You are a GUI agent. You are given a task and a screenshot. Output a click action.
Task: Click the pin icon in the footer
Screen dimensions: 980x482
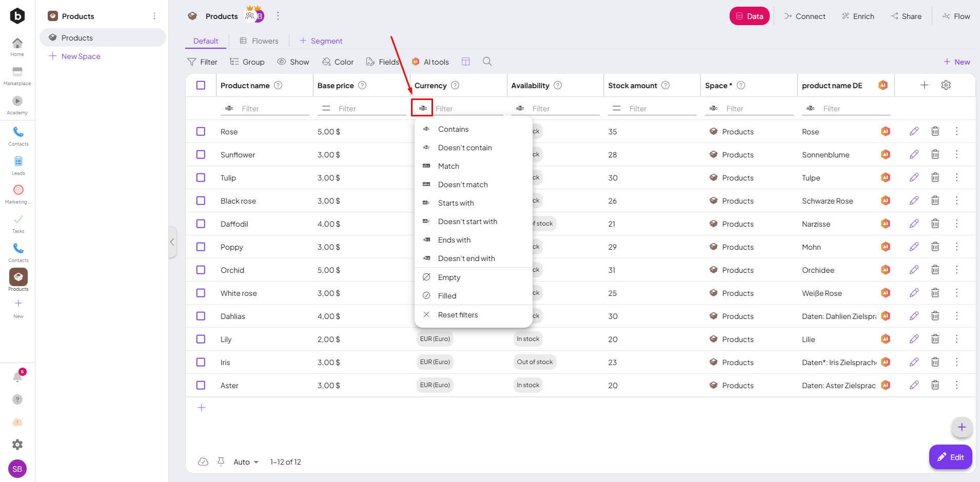pyautogui.click(x=221, y=461)
